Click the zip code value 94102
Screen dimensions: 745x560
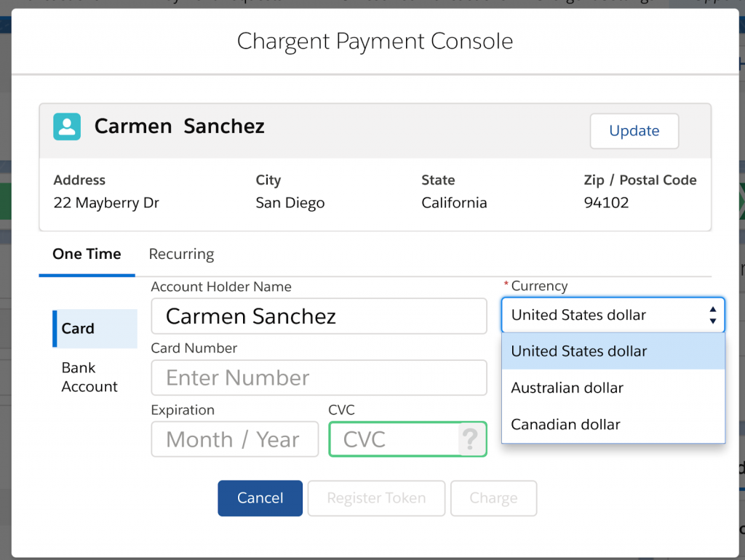606,203
